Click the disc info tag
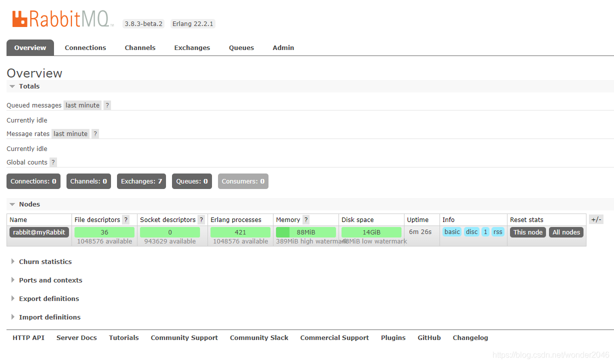 click(472, 232)
